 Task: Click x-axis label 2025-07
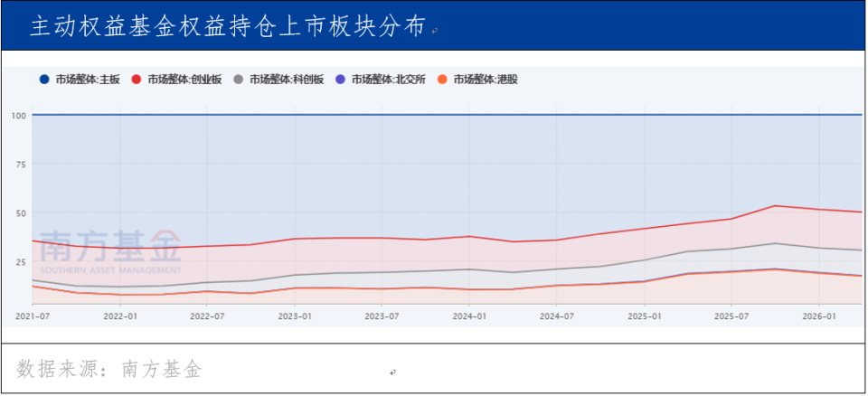tap(731, 316)
